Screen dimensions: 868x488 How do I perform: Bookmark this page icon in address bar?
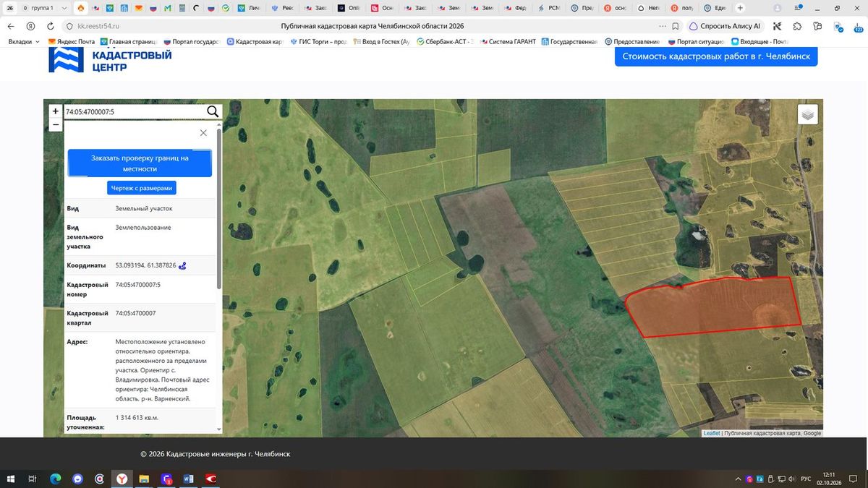675,26
